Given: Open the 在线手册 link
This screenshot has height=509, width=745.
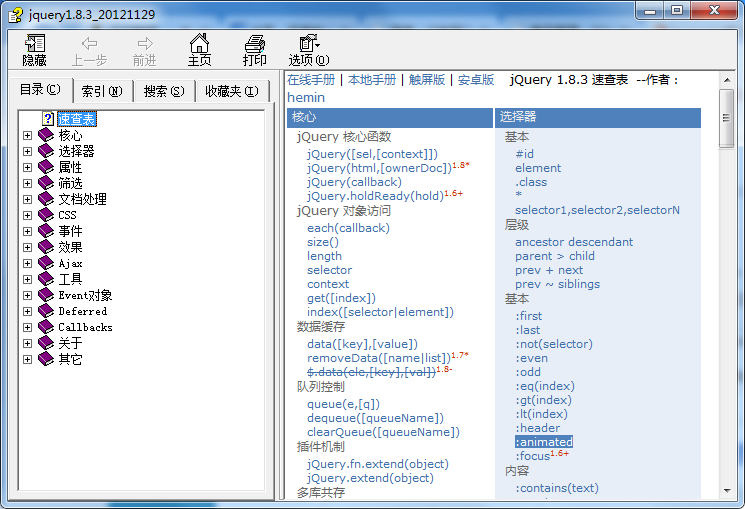Looking at the screenshot, I should point(311,80).
